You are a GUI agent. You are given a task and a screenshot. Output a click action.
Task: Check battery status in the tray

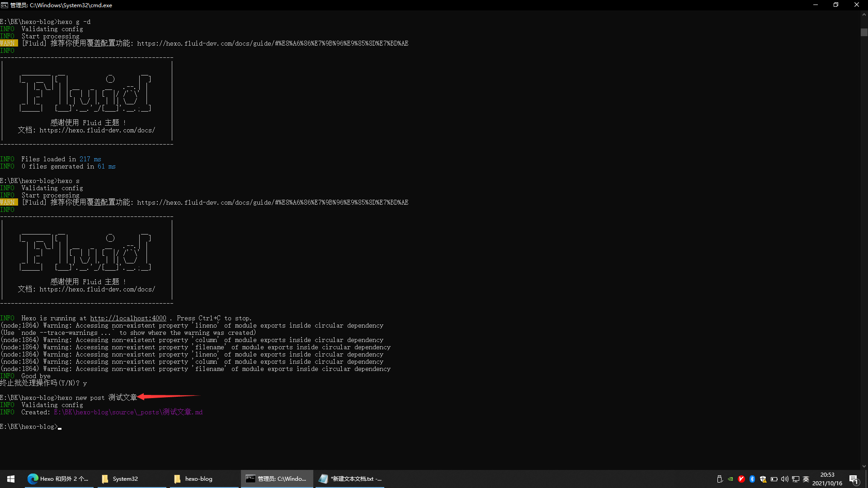click(x=774, y=479)
